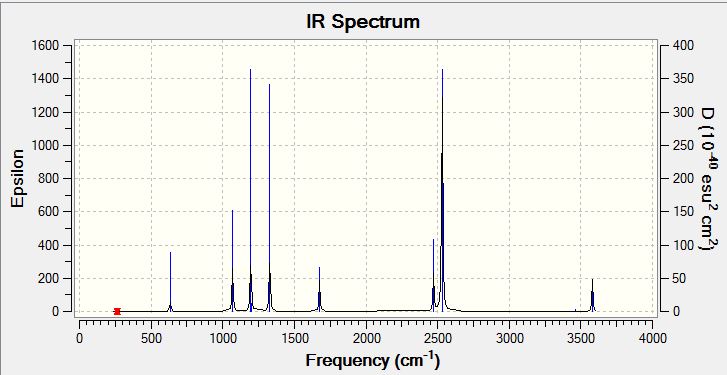Click the Frequency (cm-1) axis label

pos(372,360)
